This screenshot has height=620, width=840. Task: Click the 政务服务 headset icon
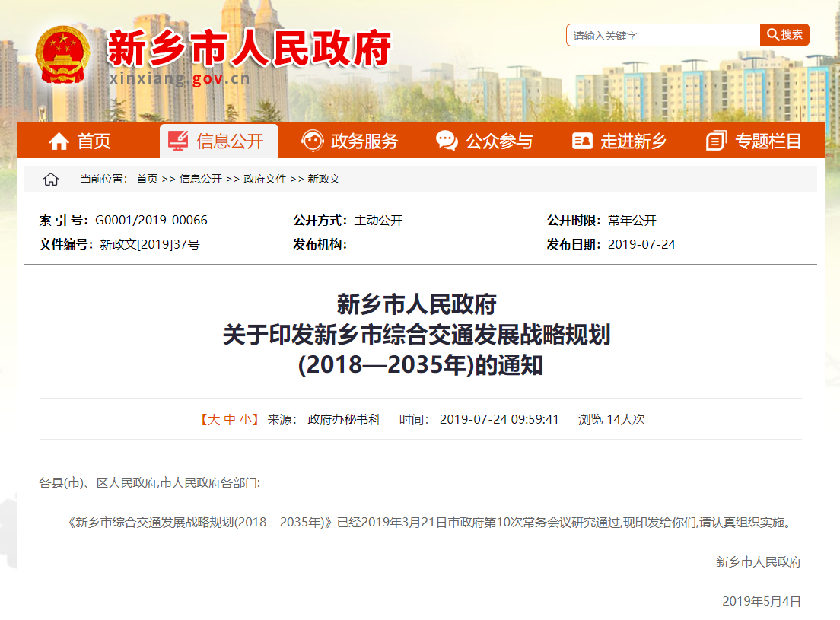click(312, 141)
